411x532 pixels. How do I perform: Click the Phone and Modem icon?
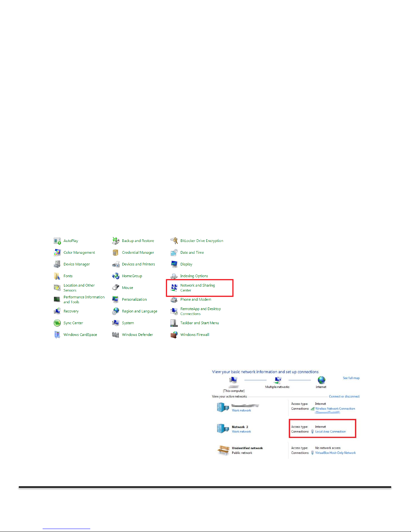coord(174,299)
